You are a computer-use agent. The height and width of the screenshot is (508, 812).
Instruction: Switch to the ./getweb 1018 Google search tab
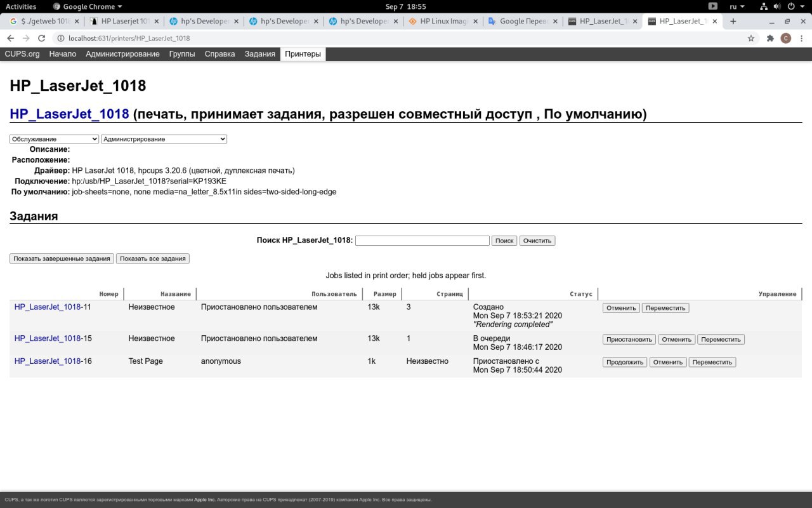pos(43,21)
